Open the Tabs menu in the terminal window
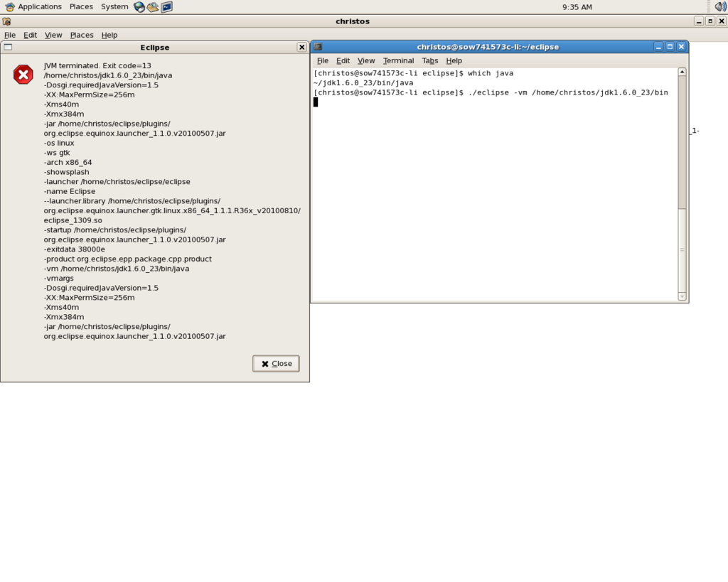Viewport: 728px width, 582px height. [429, 60]
